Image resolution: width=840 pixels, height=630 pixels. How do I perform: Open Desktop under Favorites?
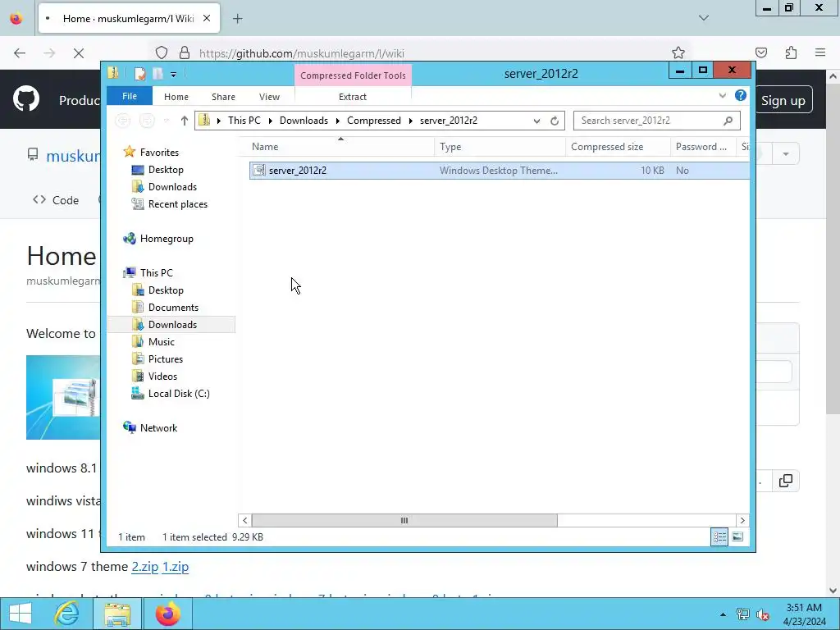point(166,170)
